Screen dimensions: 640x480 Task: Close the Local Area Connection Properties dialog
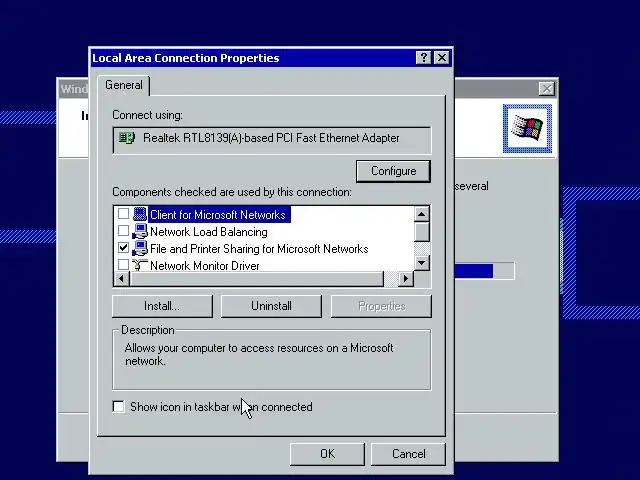(442, 58)
